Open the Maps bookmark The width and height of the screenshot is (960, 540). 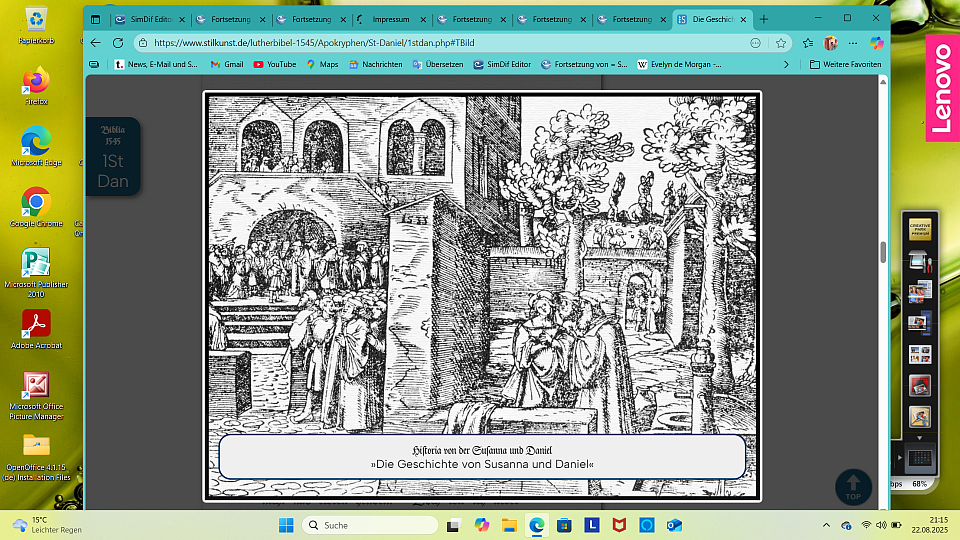pos(323,64)
